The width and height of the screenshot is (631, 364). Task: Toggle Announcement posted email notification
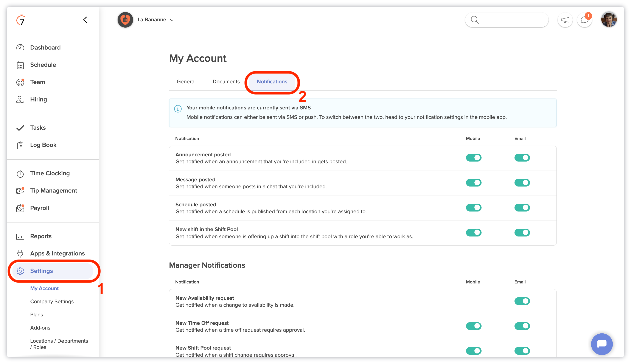pos(522,157)
